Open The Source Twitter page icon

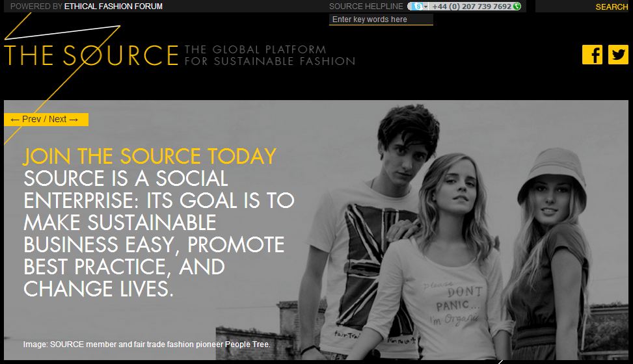(618, 55)
